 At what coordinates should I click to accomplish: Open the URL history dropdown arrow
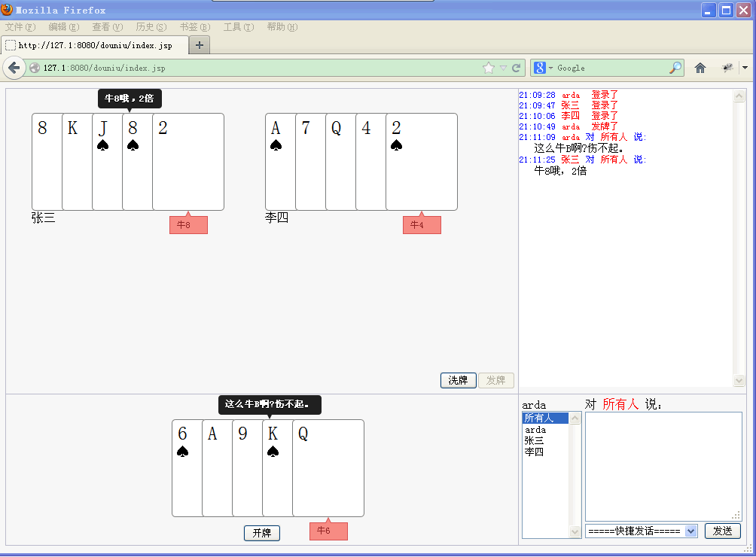click(503, 68)
